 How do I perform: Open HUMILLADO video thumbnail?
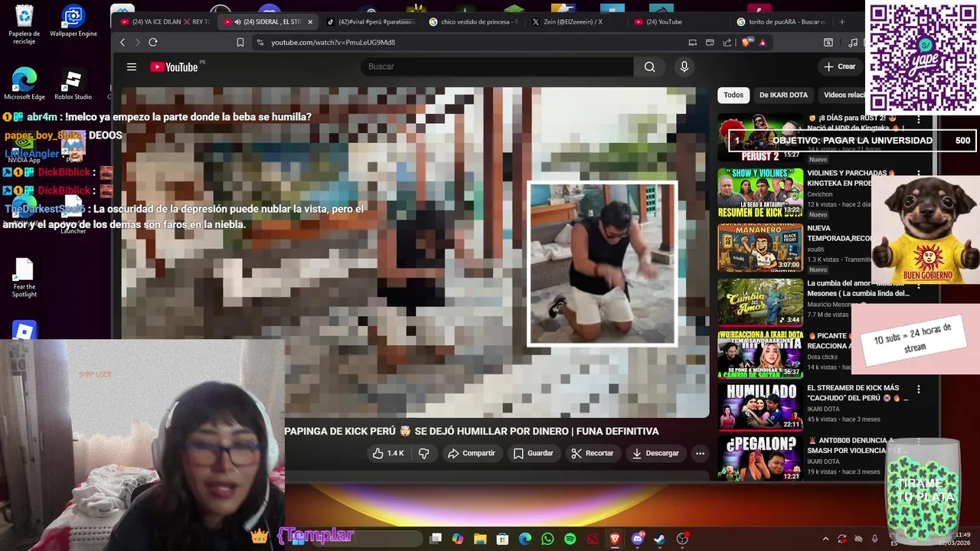(759, 406)
